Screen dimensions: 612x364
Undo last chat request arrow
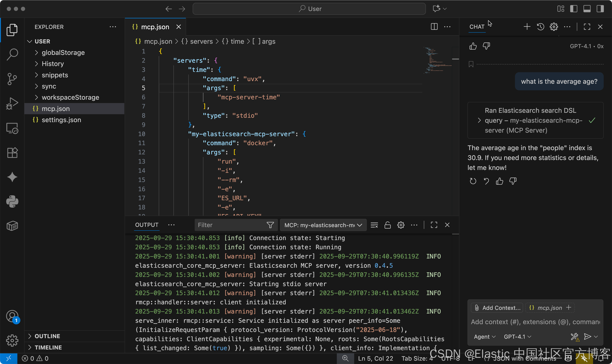point(486,181)
